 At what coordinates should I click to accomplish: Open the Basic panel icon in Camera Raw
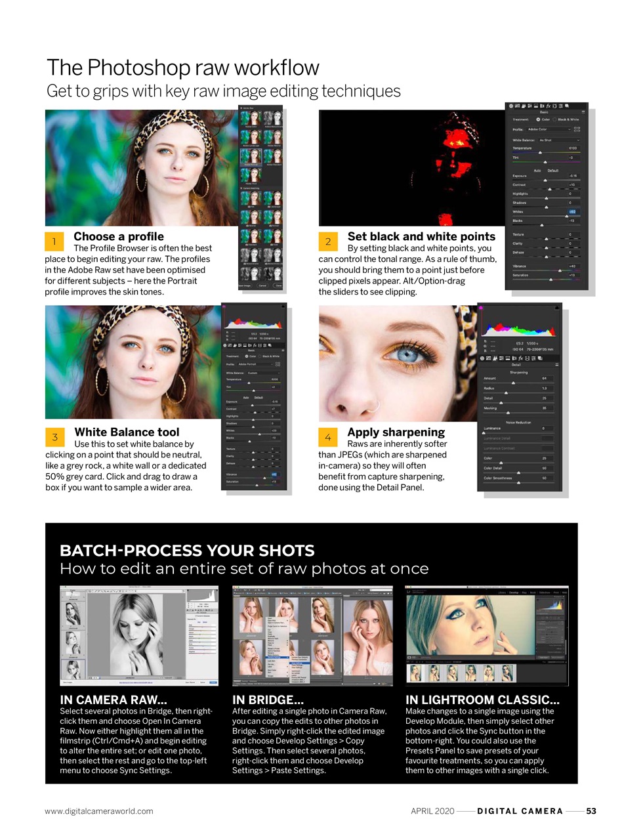click(x=512, y=106)
